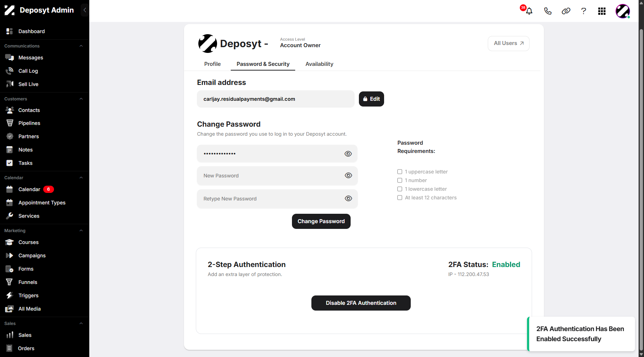Open the link chain icon in header
The width and height of the screenshot is (644, 357).
click(x=566, y=11)
